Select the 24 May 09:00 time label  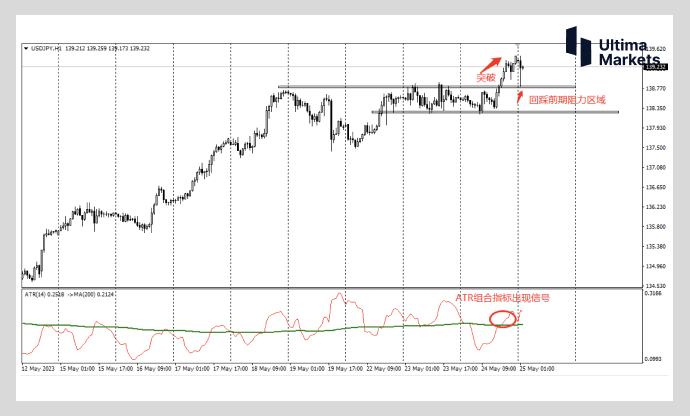coord(498,369)
